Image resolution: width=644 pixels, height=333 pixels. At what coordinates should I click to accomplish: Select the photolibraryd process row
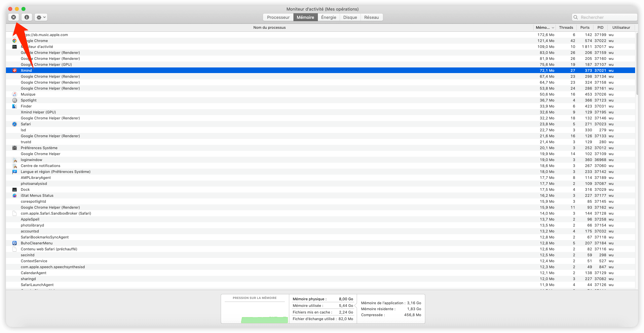321,225
